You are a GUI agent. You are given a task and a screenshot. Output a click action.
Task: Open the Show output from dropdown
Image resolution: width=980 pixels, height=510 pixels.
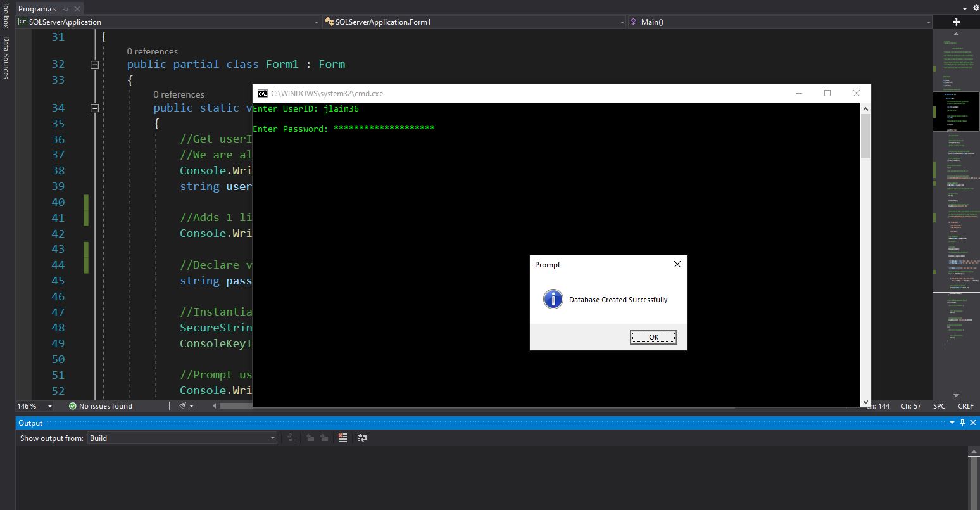coord(182,438)
